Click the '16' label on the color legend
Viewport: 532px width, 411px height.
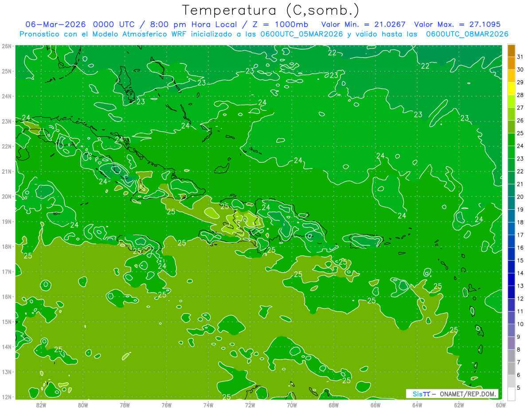point(520,248)
